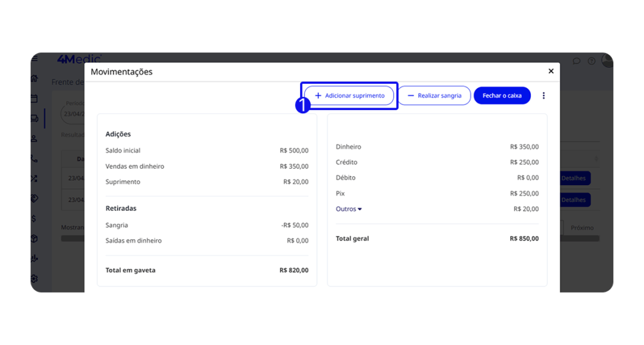The image size is (644, 345).
Task: Open the shuffle arrows icon in the sidebar
Action: pos(34,179)
